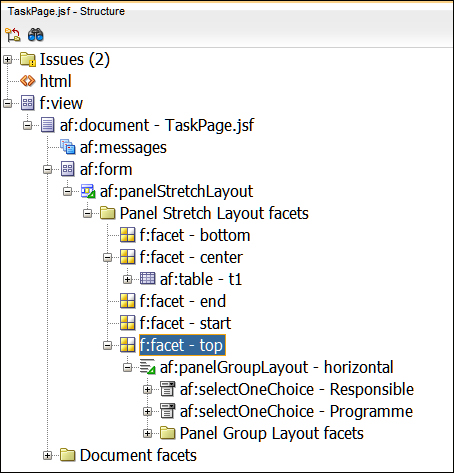The height and width of the screenshot is (473, 454).
Task: Click the af:selectOneChoice Responsible icon
Action: (x=167, y=389)
